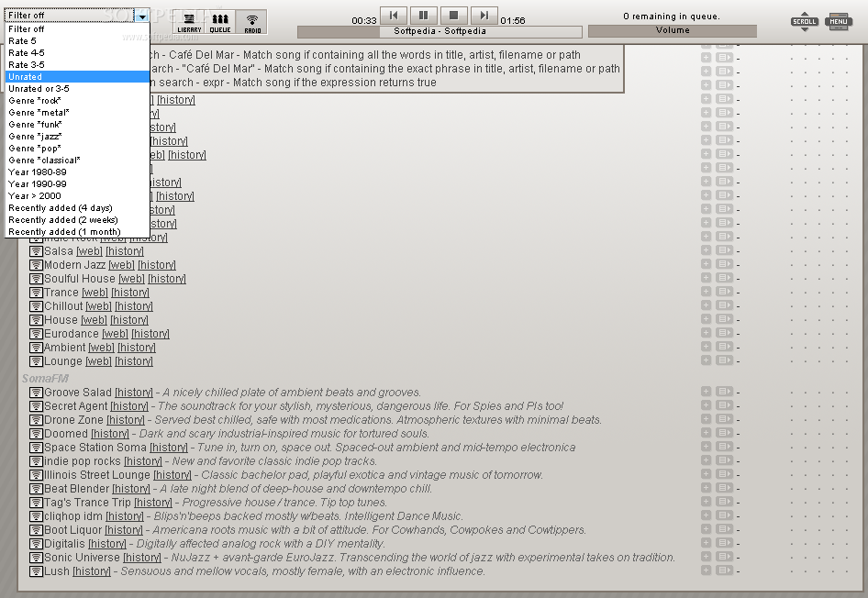Viewport: 868px width, 598px height.
Task: Click the enqueue icon in the Modern Jazz row
Action: 724,264
